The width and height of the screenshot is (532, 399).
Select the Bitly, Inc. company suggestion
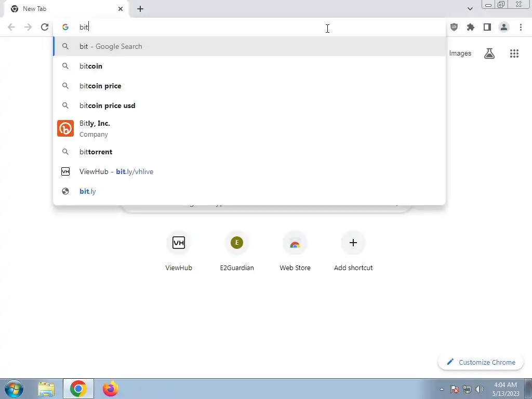coord(249,129)
